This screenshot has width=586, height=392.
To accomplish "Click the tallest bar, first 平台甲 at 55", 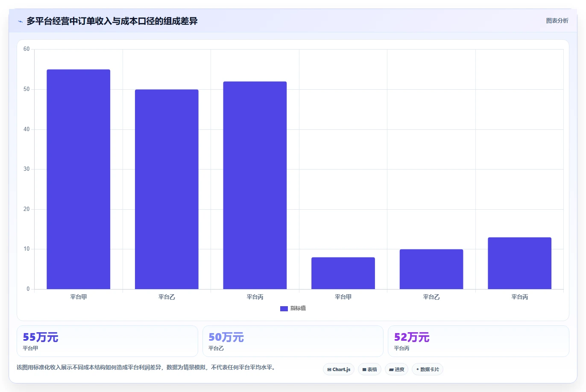I will point(79,179).
